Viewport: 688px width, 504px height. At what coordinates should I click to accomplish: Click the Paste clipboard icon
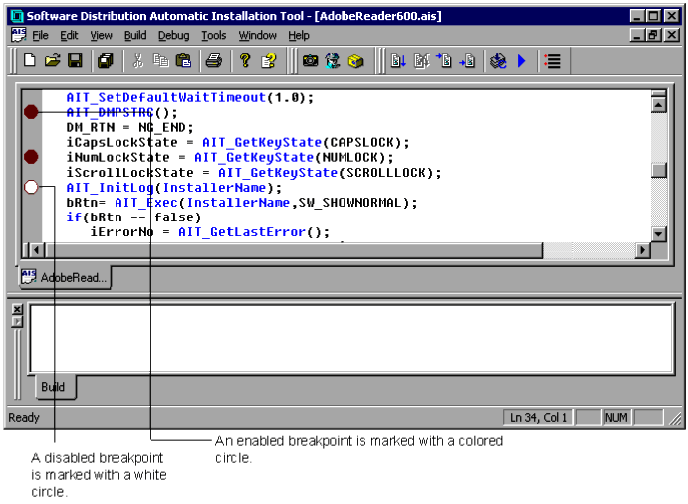tap(183, 61)
